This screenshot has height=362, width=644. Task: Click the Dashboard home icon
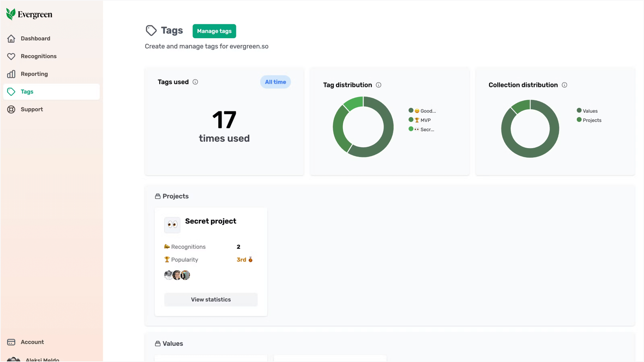(11, 39)
